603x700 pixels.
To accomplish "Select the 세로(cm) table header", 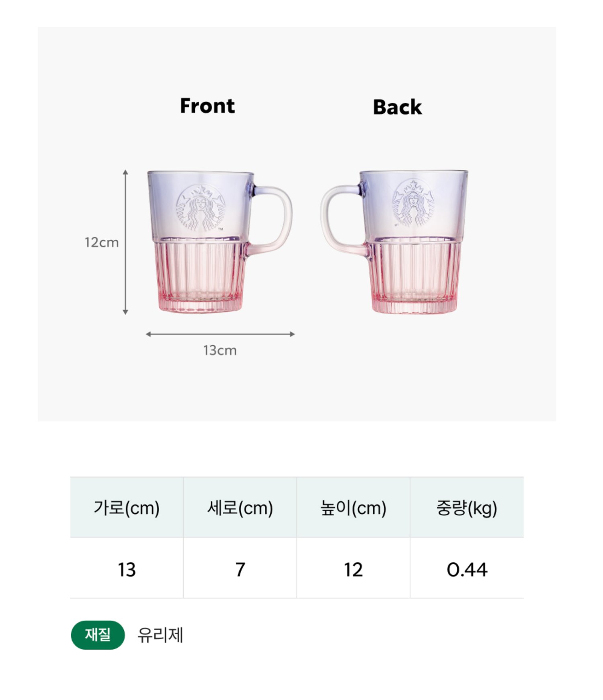I will pyautogui.click(x=240, y=507).
